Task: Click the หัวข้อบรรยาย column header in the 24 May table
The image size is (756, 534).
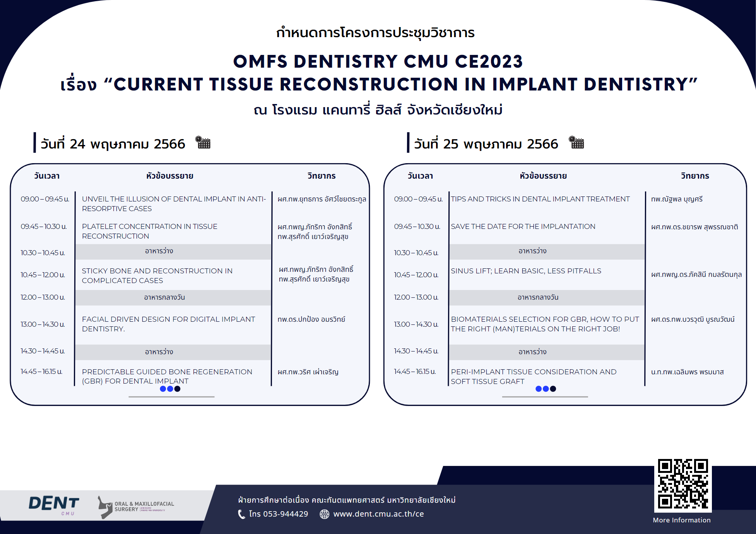Action: coord(169,176)
